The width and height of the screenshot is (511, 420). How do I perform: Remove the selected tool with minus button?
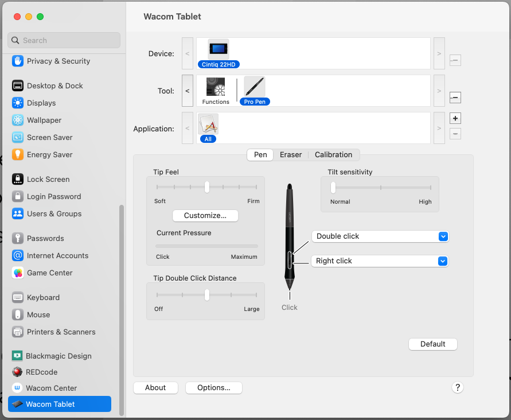[x=455, y=98]
